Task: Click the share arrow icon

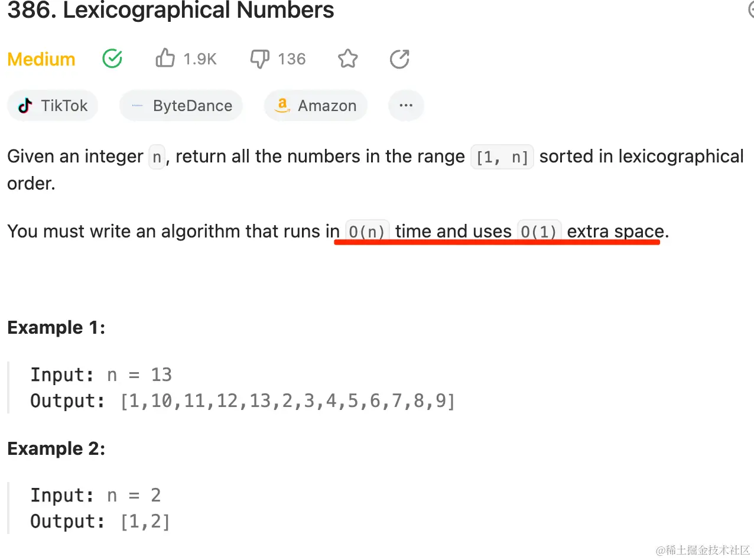Action: pos(400,58)
